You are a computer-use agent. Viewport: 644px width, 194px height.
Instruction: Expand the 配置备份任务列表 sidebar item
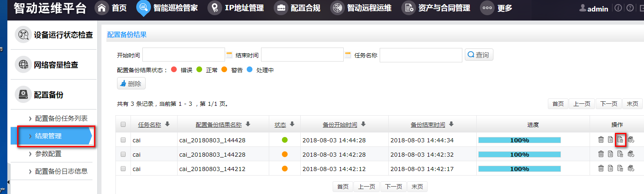click(x=61, y=119)
